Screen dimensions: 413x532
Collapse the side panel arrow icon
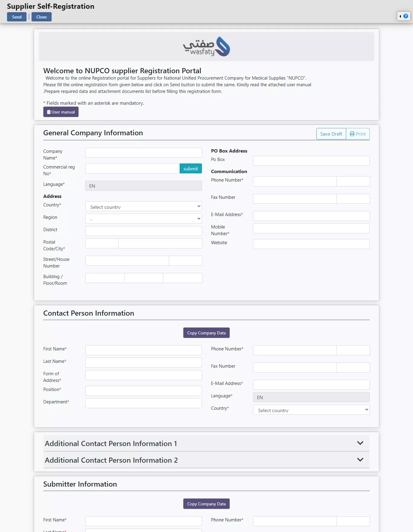400,16
